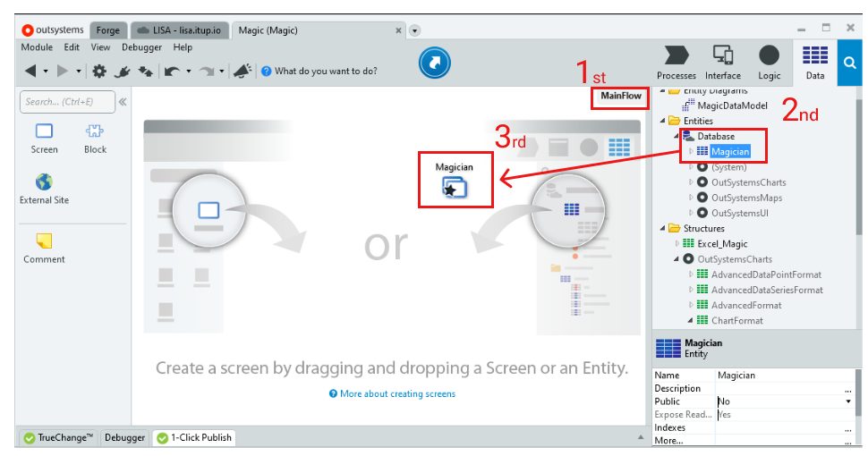This screenshot has height=456, width=868.
Task: Select the Magician entity in tree
Action: pyautogui.click(x=730, y=151)
